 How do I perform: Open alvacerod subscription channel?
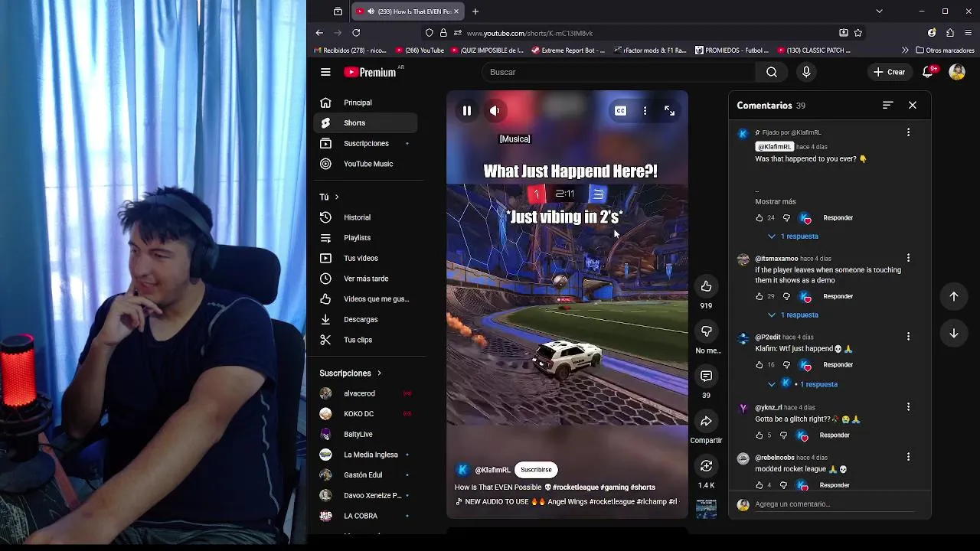click(365, 393)
